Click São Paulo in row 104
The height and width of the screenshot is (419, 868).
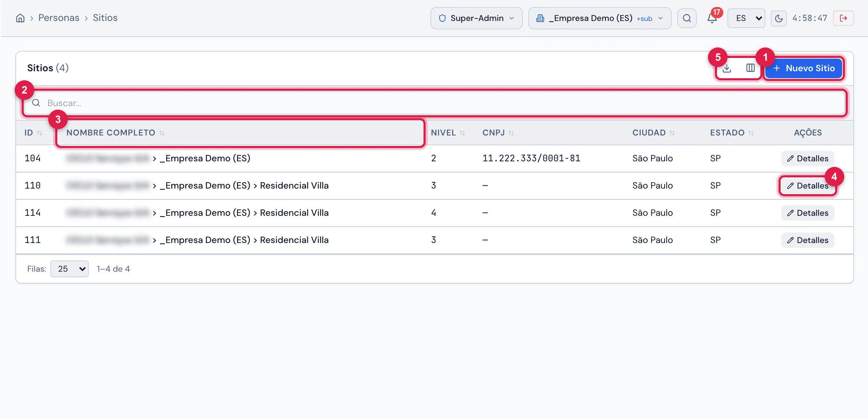[652, 158]
